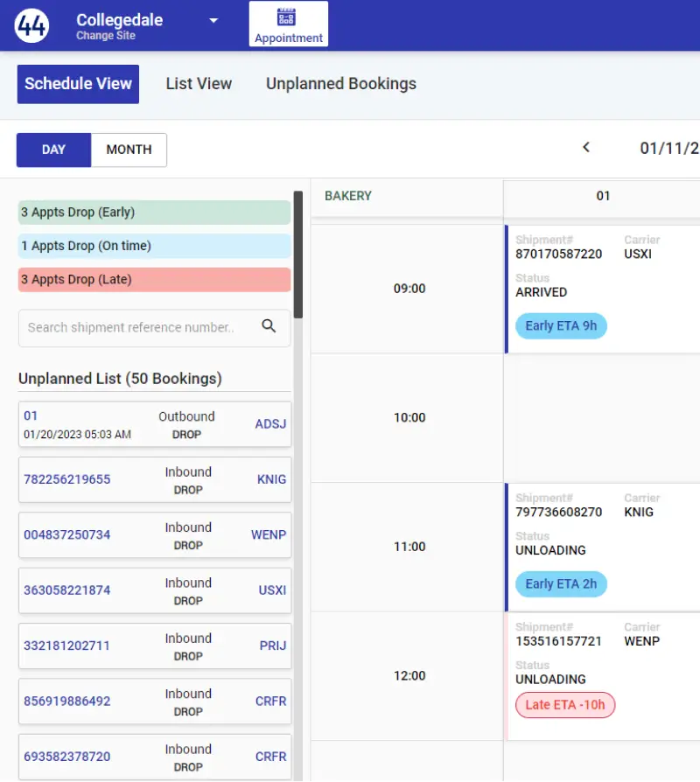
Task: Filter by 3 Appts Drop (Late)
Action: (154, 279)
